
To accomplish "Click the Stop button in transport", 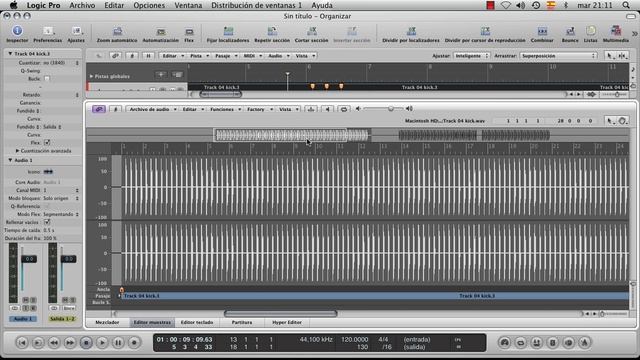I will 86,342.
